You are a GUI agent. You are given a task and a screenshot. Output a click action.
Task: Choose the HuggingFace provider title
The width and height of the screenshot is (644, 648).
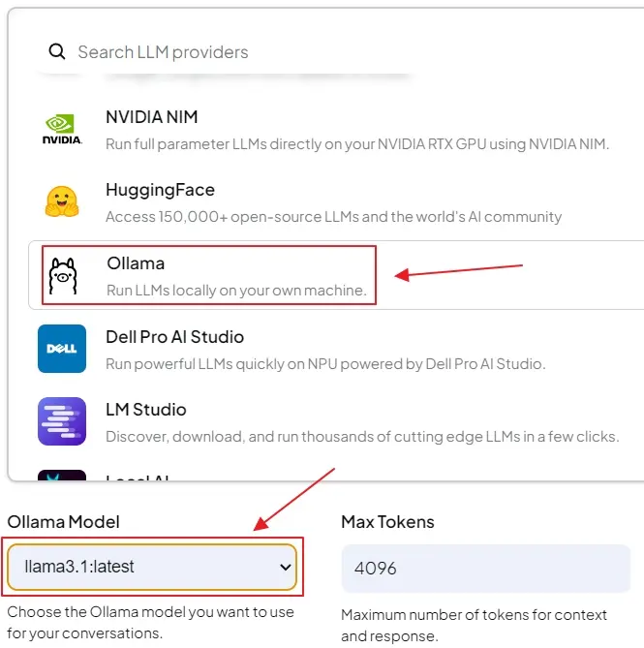coord(161,190)
